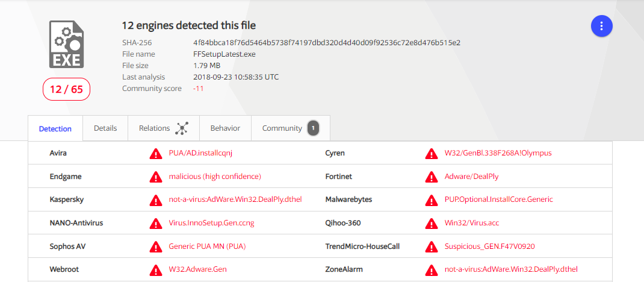644x282 pixels.
Task: Click the Avira engine name
Action: click(58, 153)
